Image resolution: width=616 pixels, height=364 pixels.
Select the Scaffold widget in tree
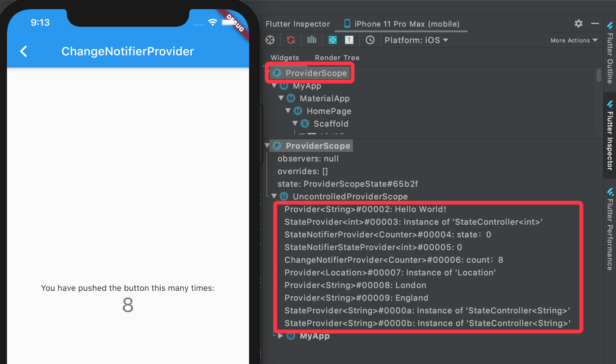[x=330, y=123]
